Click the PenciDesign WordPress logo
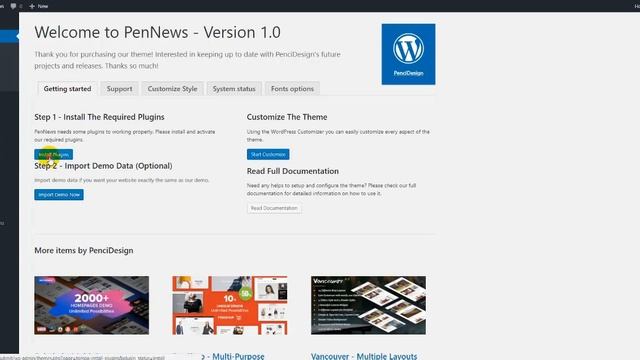The width and height of the screenshot is (640, 360). tap(408, 54)
